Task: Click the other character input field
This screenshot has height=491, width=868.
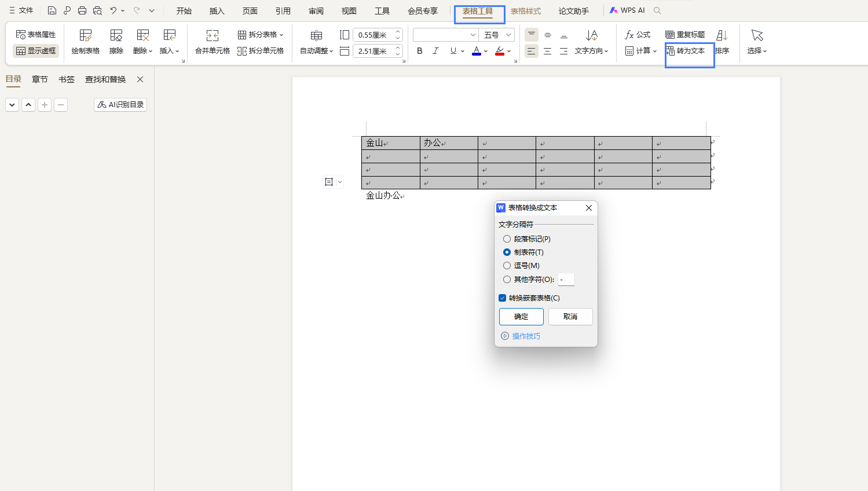Action: coord(566,279)
